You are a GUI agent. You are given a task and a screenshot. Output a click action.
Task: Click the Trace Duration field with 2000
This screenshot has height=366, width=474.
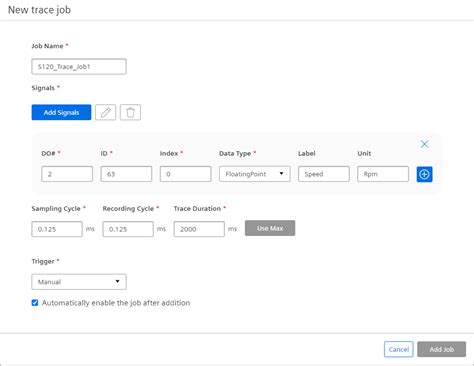click(199, 229)
